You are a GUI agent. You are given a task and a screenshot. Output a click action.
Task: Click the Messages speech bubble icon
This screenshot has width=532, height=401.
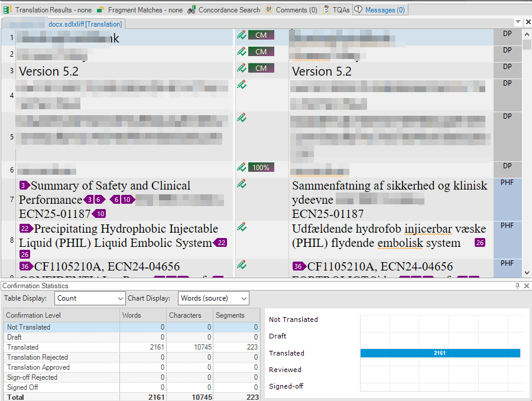(358, 10)
